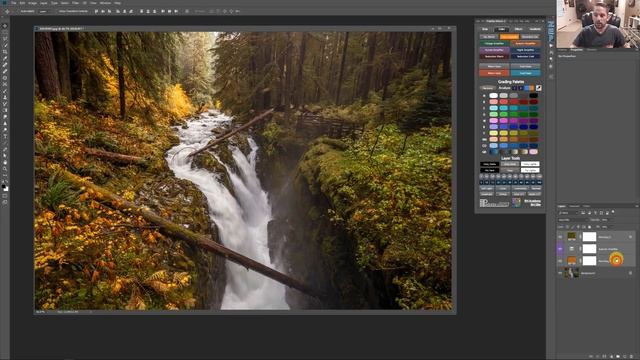Click align left edges in options bar
640x360 pixels.
[118, 11]
